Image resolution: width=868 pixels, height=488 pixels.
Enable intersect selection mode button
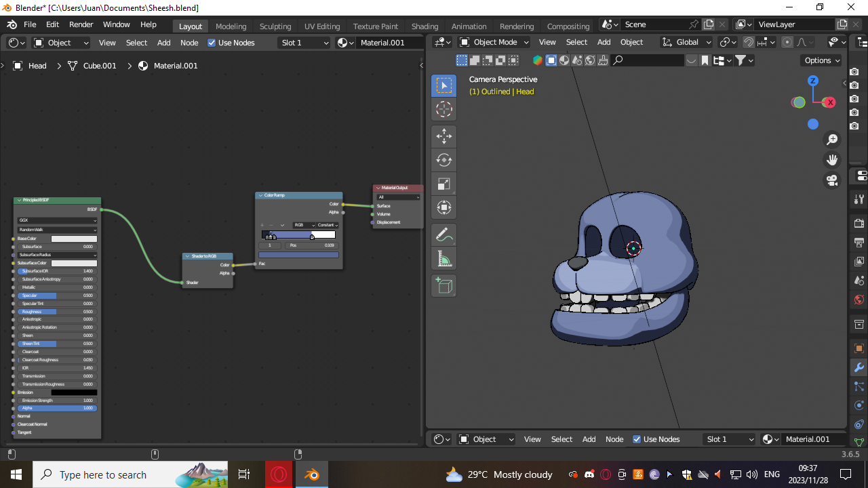[513, 60]
